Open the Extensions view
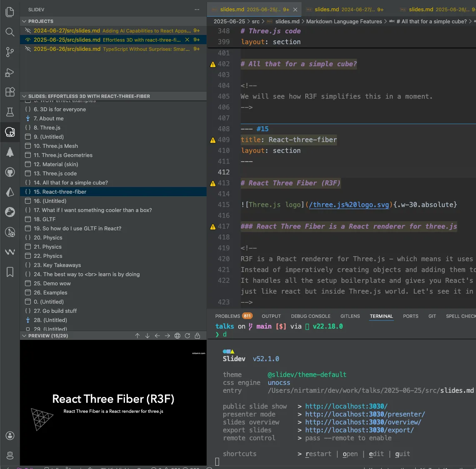This screenshot has width=476, height=469. pyautogui.click(x=10, y=92)
